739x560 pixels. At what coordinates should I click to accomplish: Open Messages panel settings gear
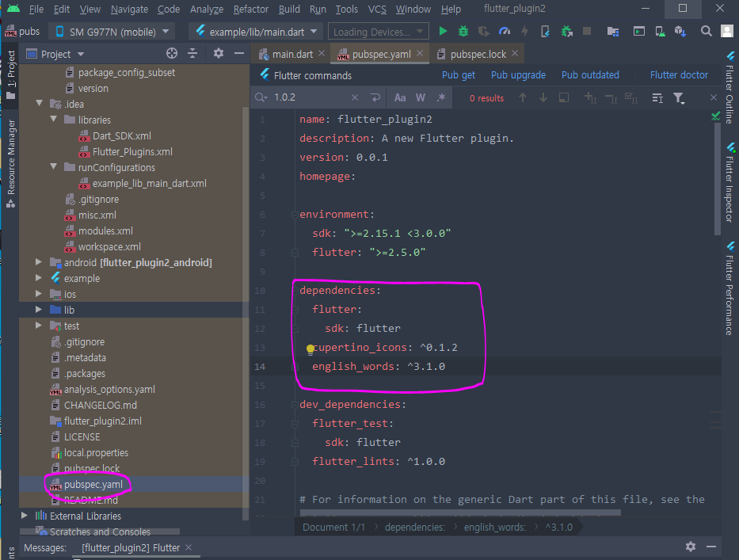point(691,547)
